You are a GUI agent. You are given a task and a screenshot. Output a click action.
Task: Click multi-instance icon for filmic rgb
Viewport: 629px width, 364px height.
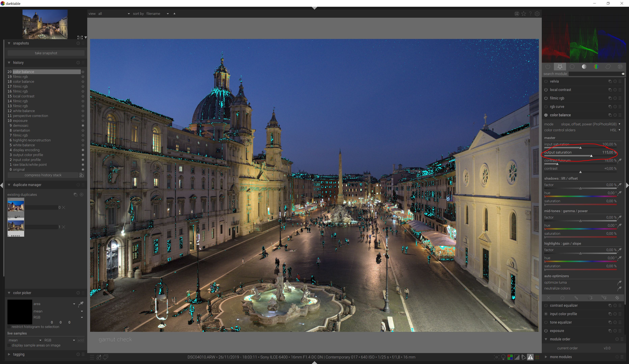(x=610, y=98)
